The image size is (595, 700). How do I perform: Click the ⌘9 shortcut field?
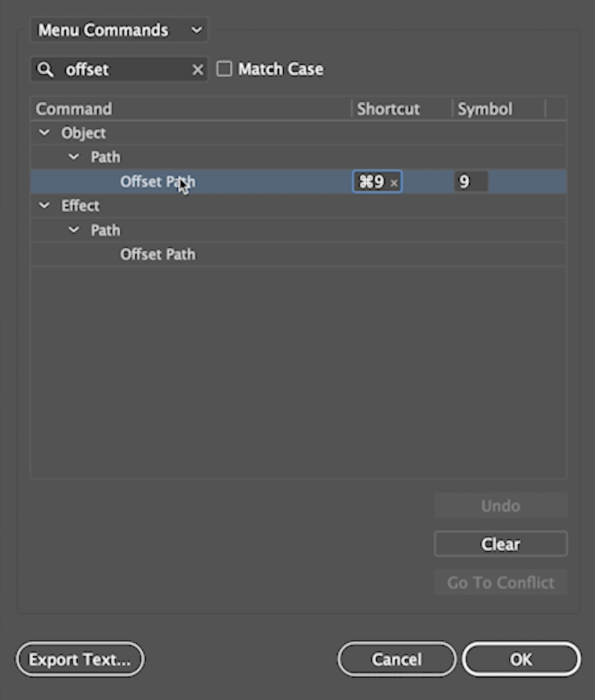tap(377, 182)
